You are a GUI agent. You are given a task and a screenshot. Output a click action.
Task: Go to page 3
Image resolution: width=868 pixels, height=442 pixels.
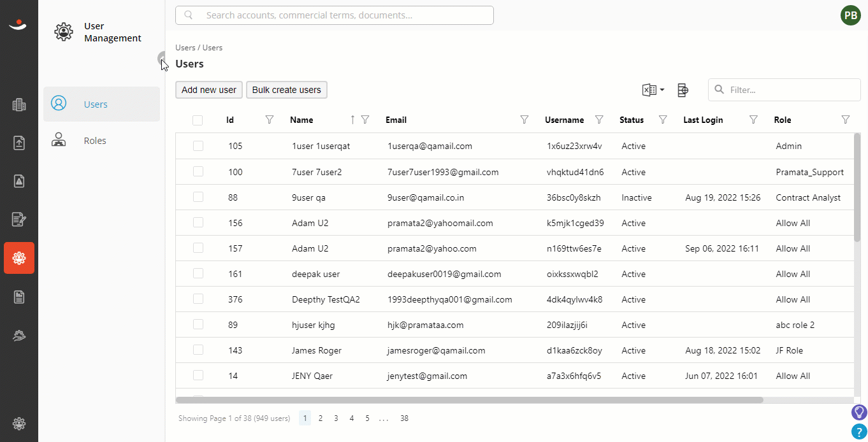point(336,418)
